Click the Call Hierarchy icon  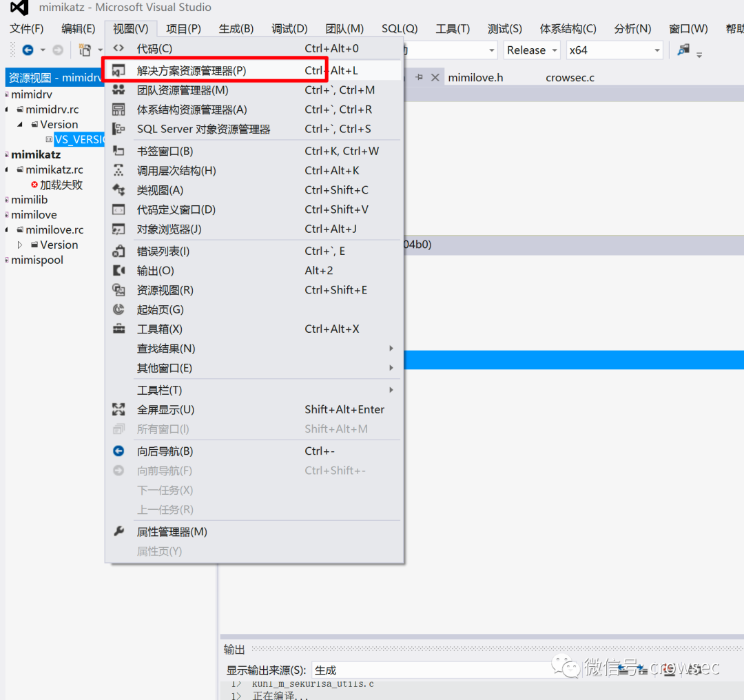point(118,170)
